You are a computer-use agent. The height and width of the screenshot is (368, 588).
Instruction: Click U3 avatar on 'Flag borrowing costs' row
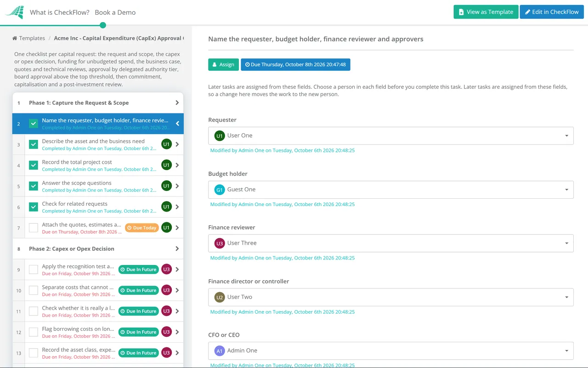click(166, 332)
